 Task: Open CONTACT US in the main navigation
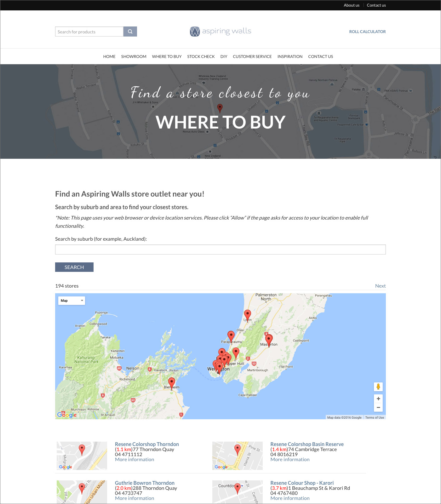pyautogui.click(x=320, y=56)
